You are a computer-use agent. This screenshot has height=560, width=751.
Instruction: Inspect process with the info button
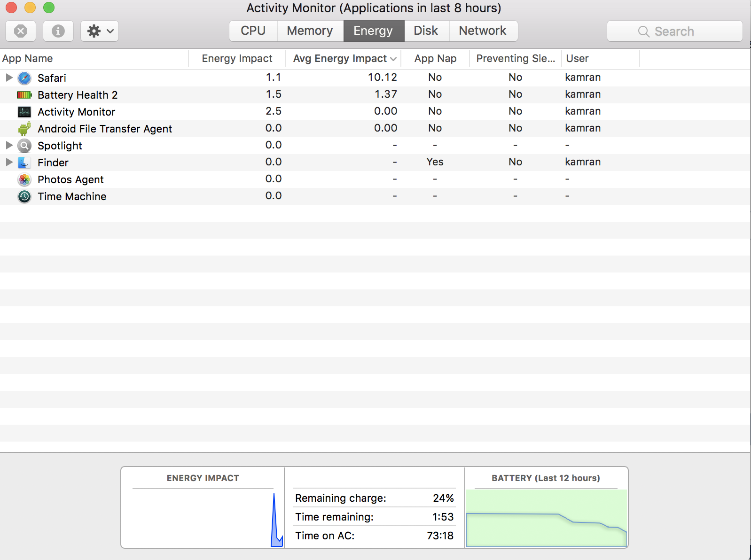[58, 31]
